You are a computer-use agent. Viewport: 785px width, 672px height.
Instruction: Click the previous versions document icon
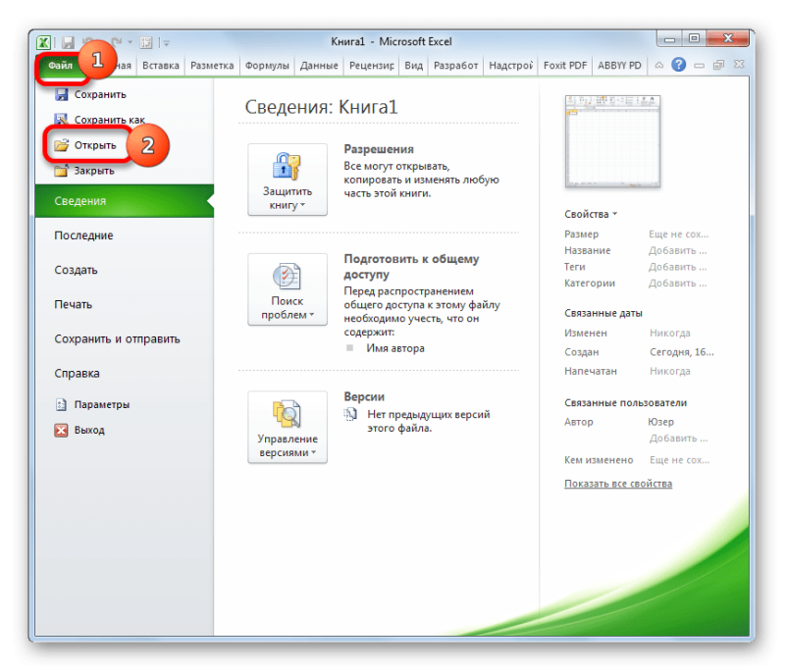click(x=350, y=414)
